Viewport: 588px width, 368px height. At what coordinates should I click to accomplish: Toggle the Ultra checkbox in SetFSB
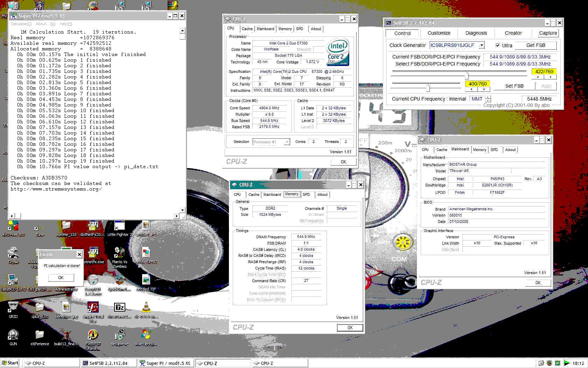tap(498, 45)
